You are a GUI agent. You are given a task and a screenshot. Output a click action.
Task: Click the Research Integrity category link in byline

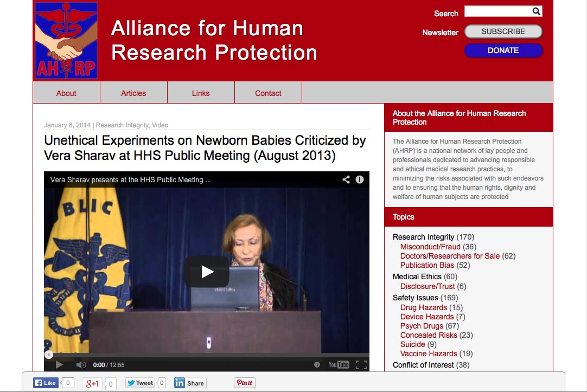pyautogui.click(x=122, y=125)
